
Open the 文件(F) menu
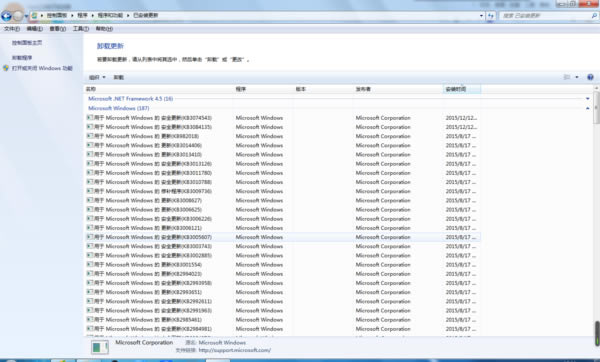(11, 29)
